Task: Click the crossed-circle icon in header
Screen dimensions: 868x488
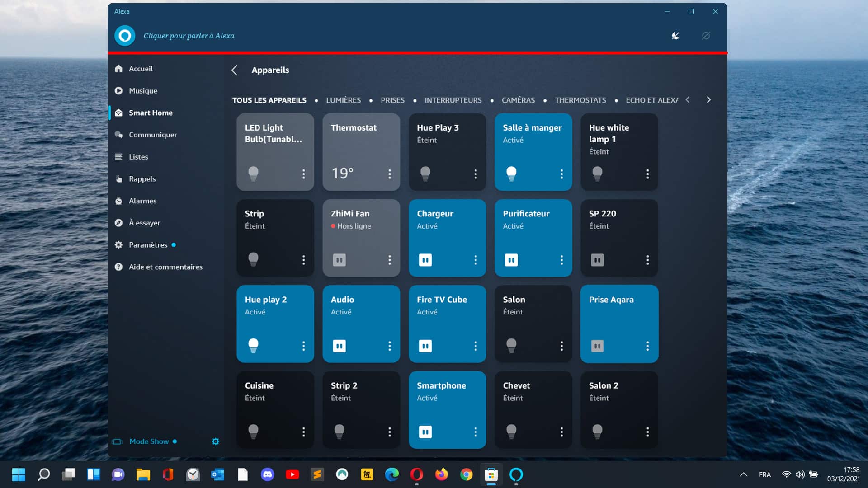Action: tap(706, 36)
